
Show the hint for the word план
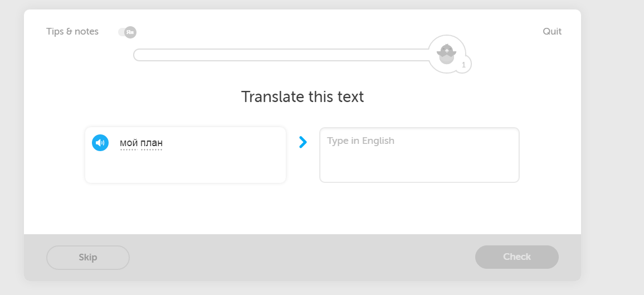[152, 143]
